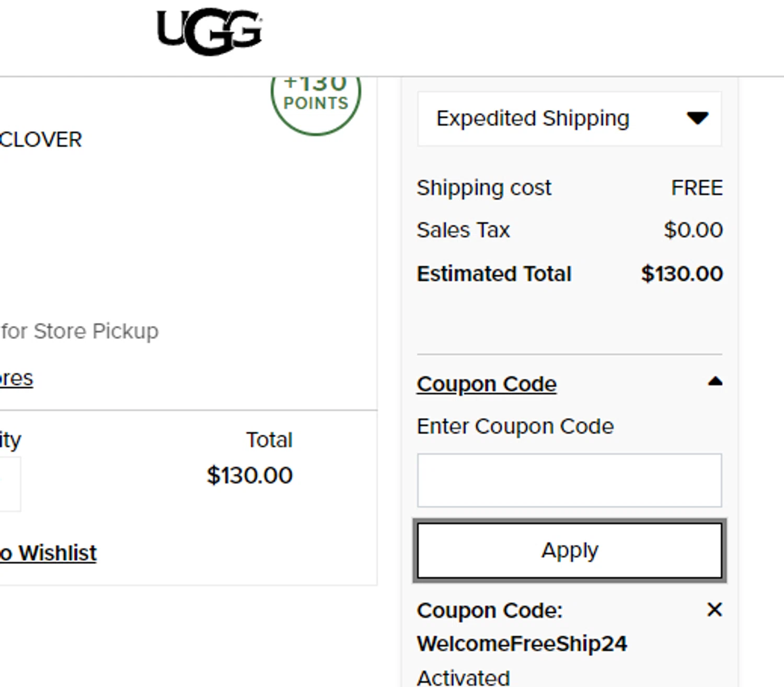Viewport: 784px width, 687px height.
Task: Click the Shipping cost FREE value
Action: coord(697,188)
